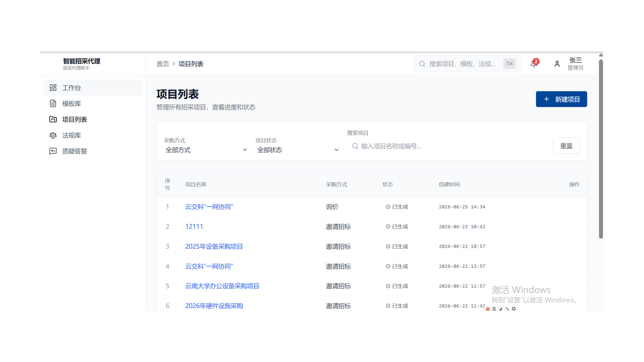Open project 2025年设备采购项目
The width and height of the screenshot is (644, 362).
point(214,246)
